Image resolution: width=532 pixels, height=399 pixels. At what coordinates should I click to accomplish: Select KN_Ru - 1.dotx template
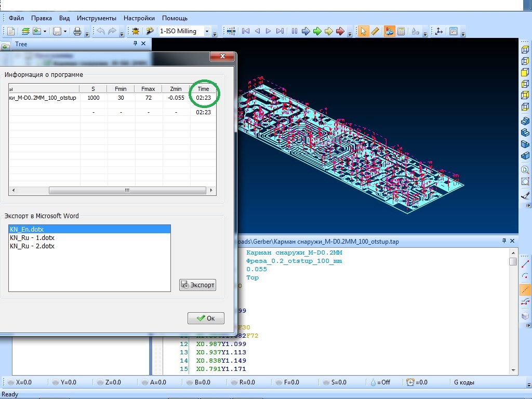pos(89,237)
